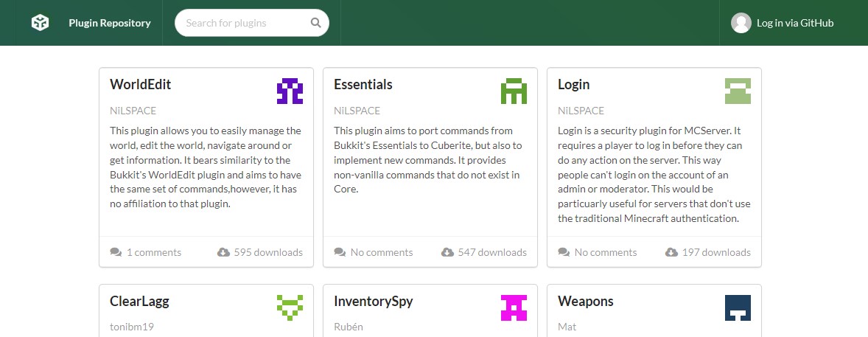Click the dark blue Weapons plugin icon
Viewport: 868px width, 337px height.
(738, 308)
